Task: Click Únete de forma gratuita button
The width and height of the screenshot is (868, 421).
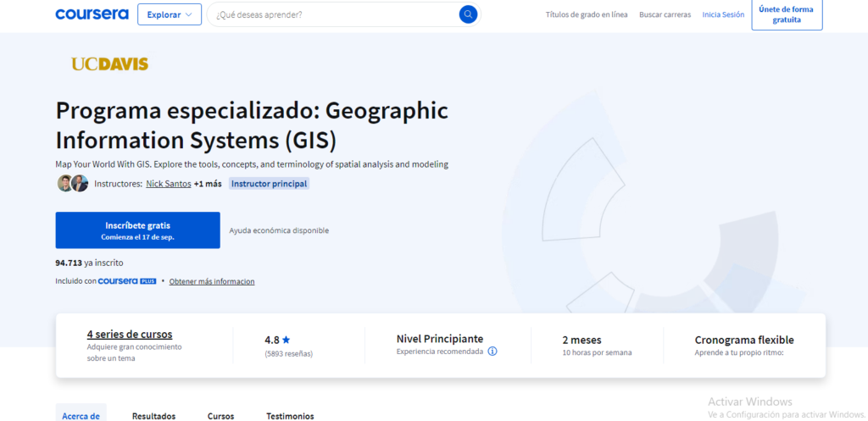Action: [787, 14]
